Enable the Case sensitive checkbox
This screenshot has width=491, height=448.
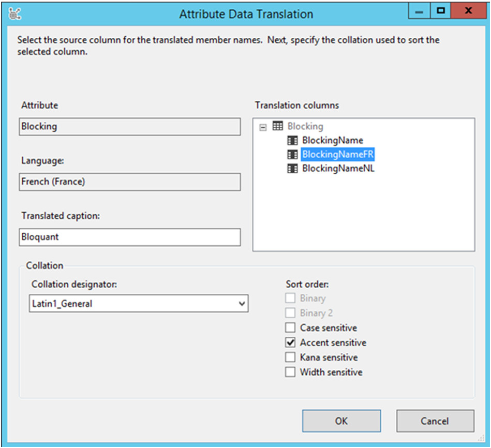[290, 328]
